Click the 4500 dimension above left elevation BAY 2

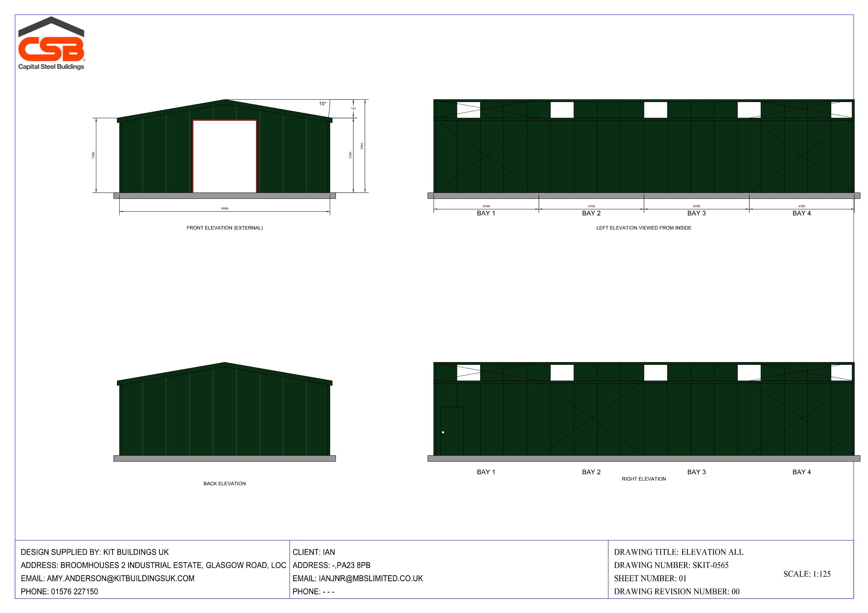click(x=591, y=206)
